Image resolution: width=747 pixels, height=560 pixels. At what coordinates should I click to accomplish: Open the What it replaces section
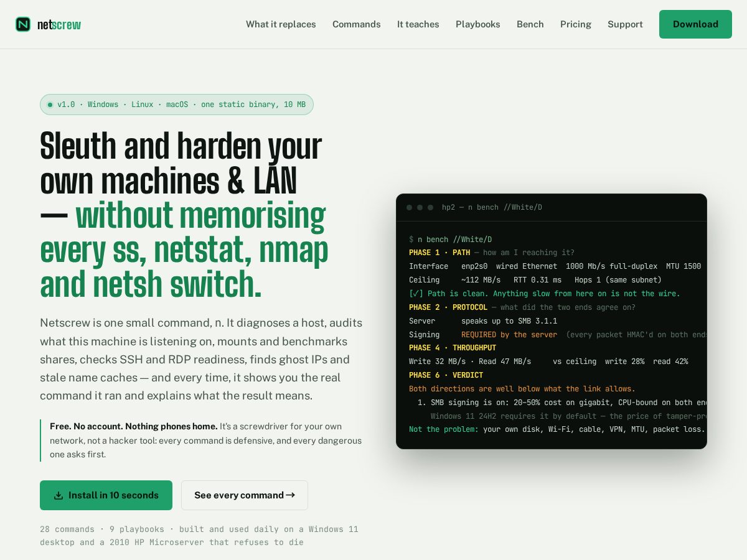click(281, 24)
